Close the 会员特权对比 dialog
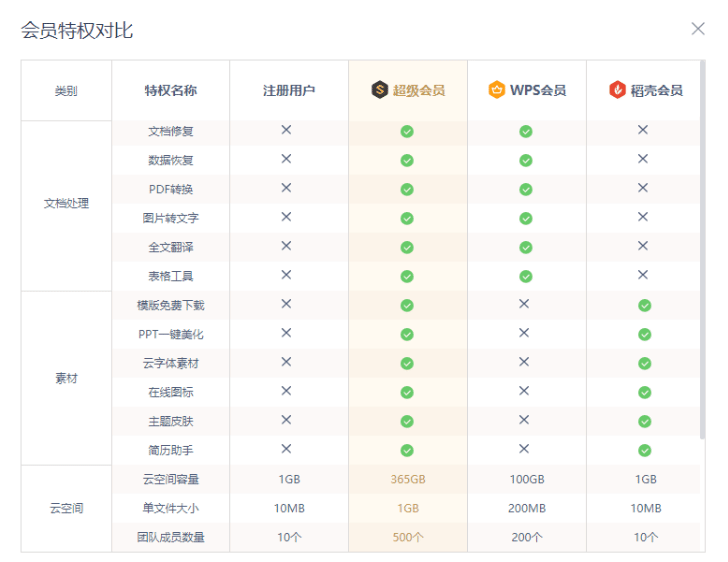Viewport: 728px width, 562px height. click(698, 29)
